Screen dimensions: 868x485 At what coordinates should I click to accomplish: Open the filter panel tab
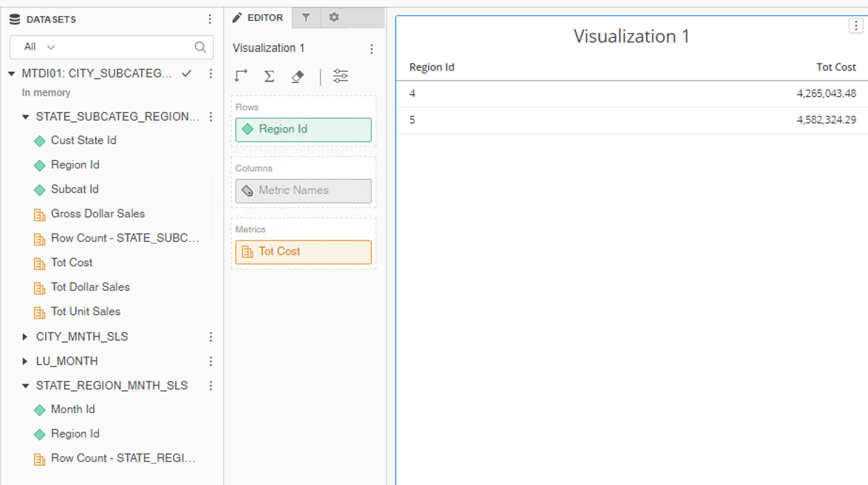click(x=306, y=18)
